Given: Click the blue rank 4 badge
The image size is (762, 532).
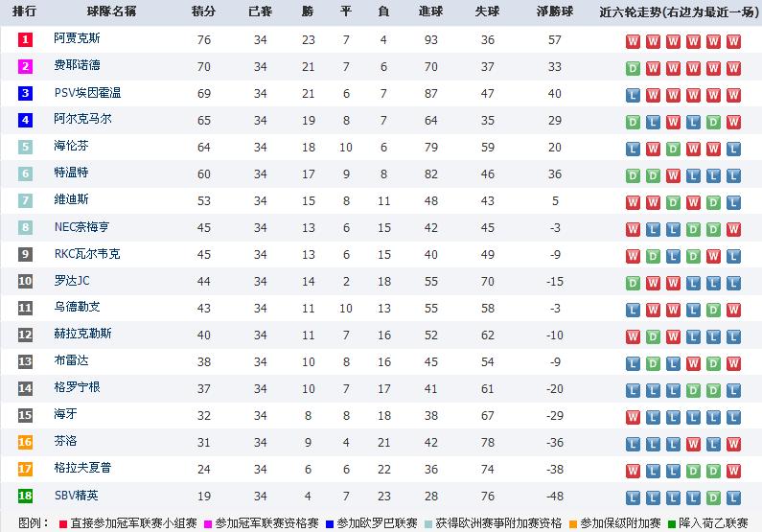Looking at the screenshot, I should point(25,120).
